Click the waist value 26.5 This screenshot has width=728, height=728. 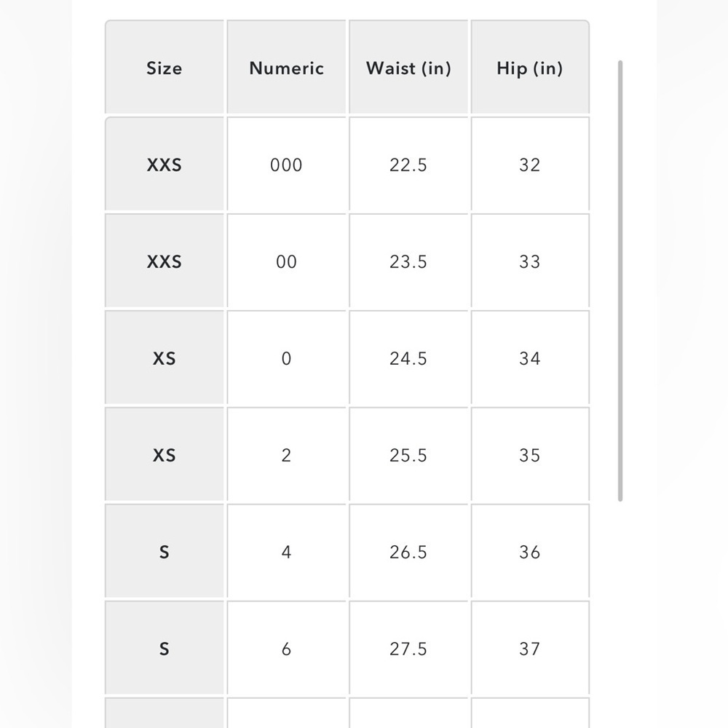(x=408, y=551)
